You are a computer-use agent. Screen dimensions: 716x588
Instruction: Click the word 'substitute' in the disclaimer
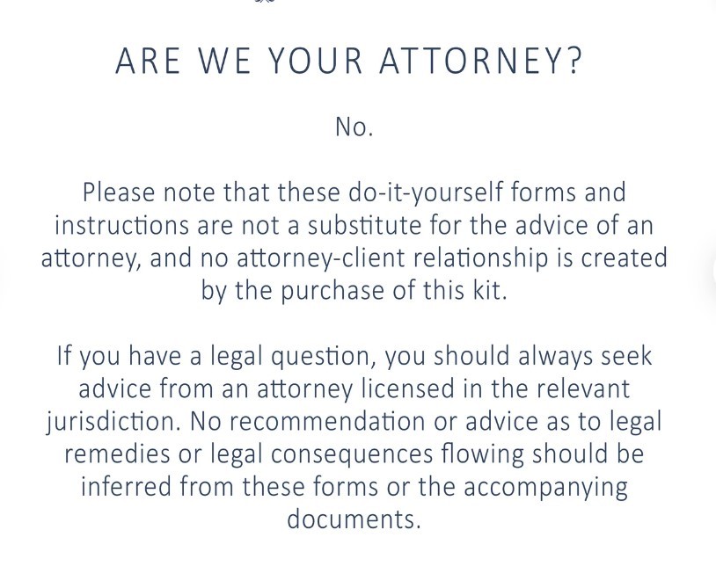364,225
